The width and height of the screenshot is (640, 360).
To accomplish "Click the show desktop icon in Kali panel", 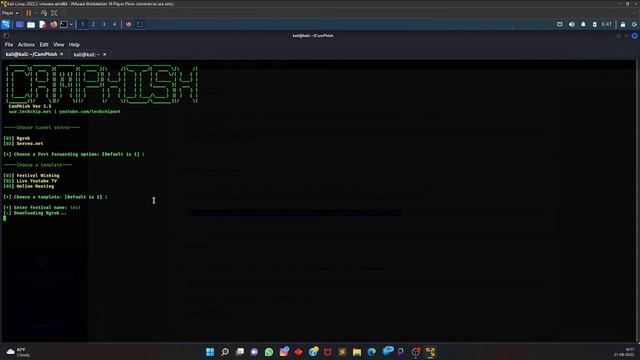I will click(x=19, y=24).
